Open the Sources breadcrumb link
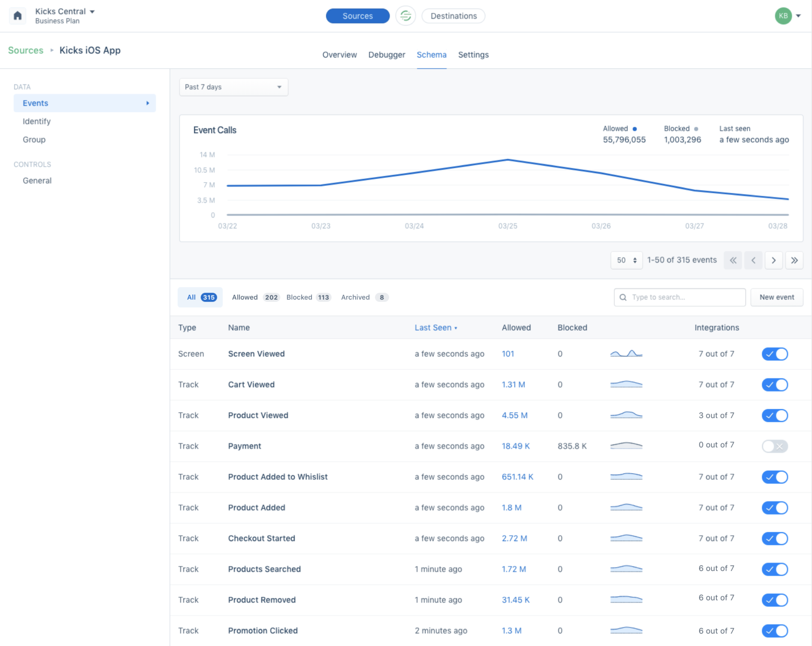 pos(26,50)
